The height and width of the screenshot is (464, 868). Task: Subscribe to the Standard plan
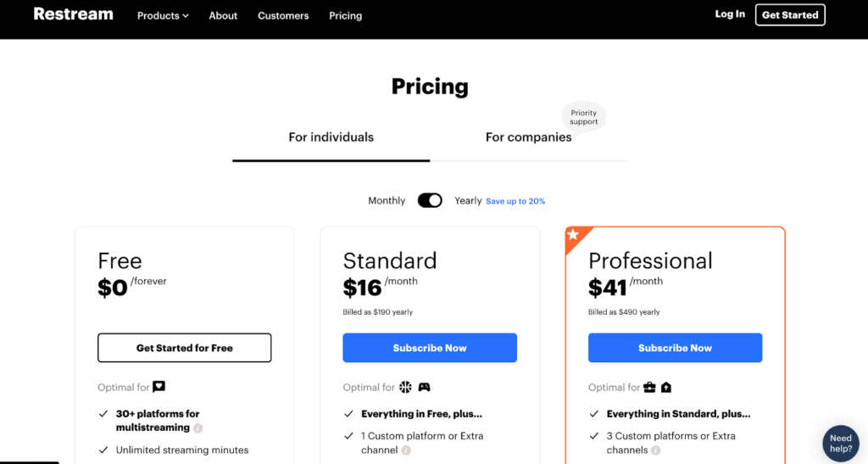[430, 348]
